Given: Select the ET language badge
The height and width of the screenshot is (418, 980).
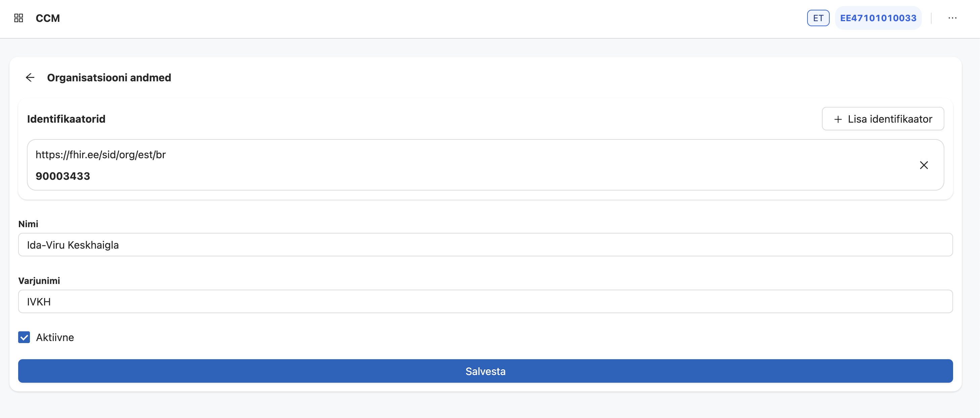Looking at the screenshot, I should [818, 17].
